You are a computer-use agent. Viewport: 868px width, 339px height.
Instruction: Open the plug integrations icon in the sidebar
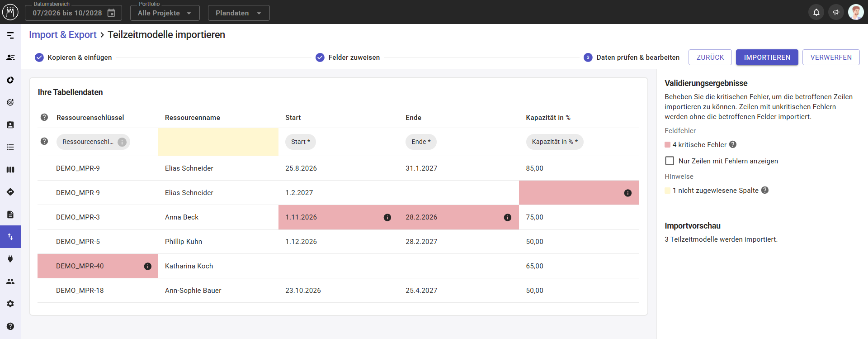(x=10, y=259)
